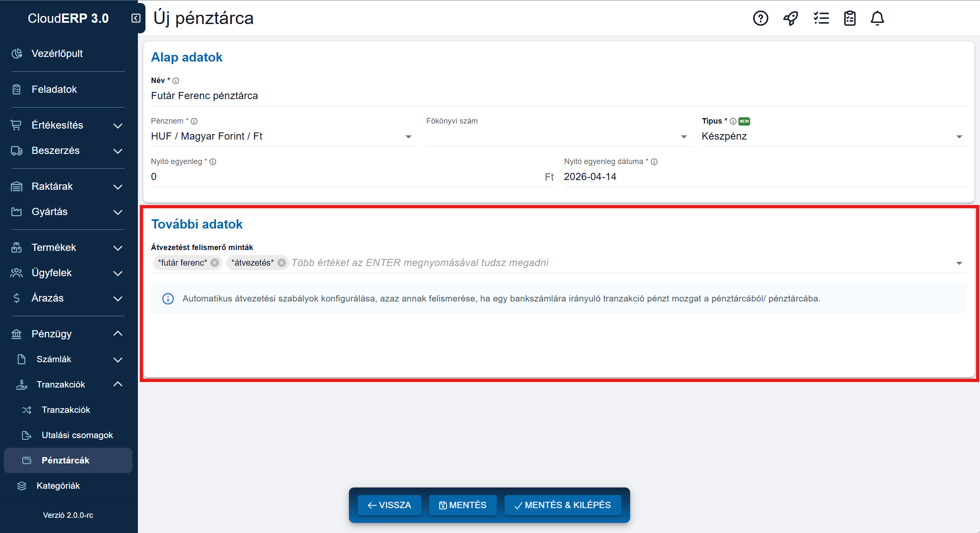980x533 pixels.
Task: Click the info icon next to Név
Action: (176, 81)
